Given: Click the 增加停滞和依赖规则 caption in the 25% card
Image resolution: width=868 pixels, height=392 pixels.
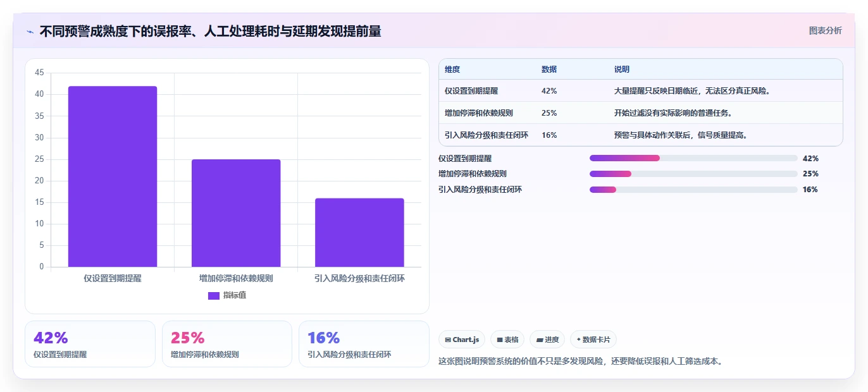Looking at the screenshot, I should (x=205, y=355).
